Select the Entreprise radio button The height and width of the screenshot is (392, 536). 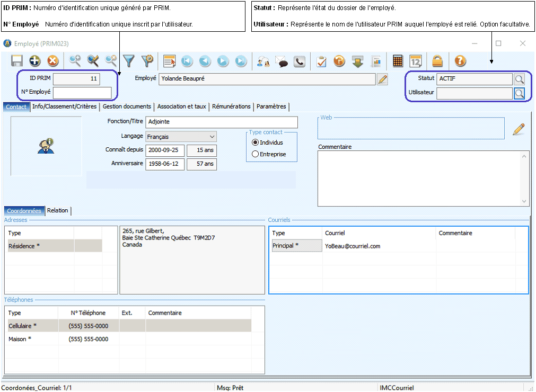[256, 154]
